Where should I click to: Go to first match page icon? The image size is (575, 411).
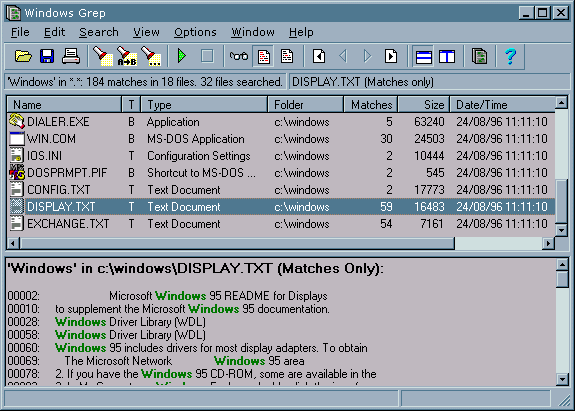click(x=319, y=56)
